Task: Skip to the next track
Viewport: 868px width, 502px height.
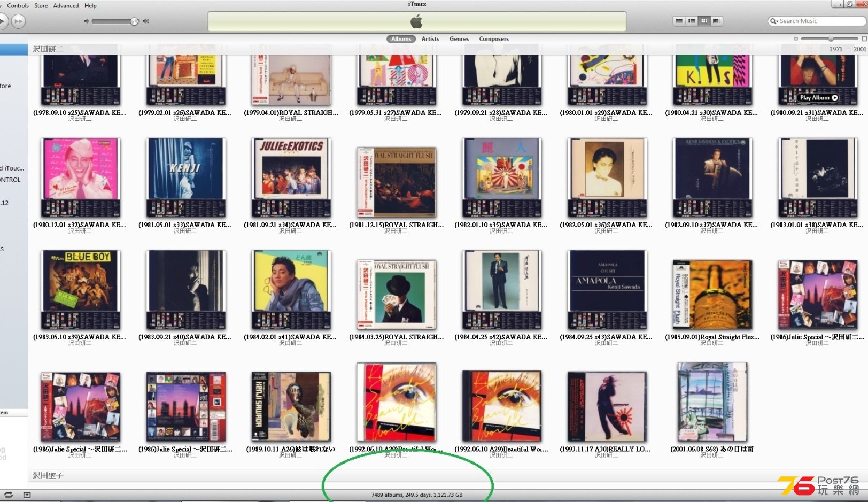Action: point(18,21)
